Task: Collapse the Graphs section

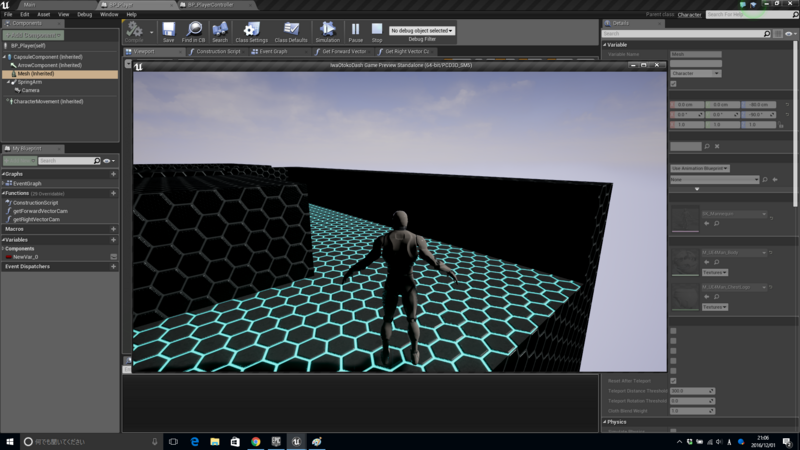Action: [x=3, y=174]
